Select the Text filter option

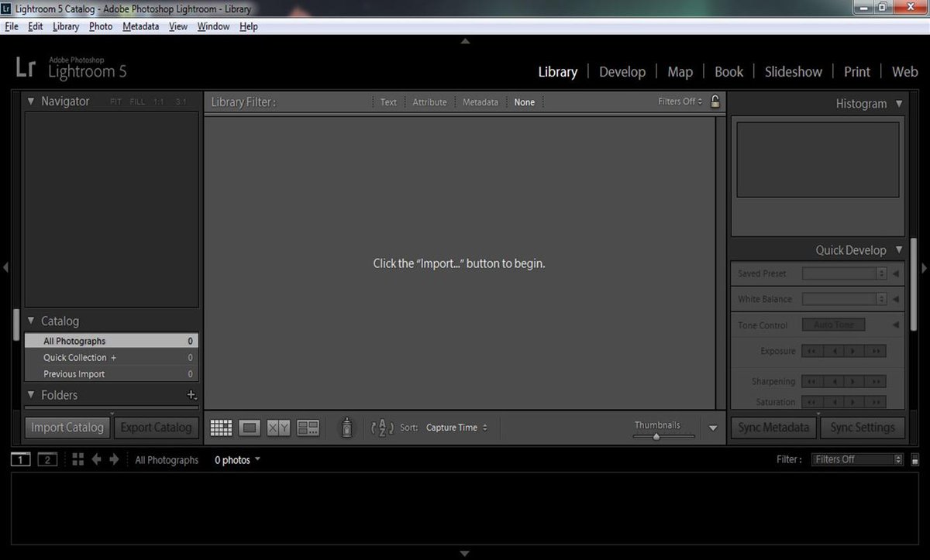coord(388,102)
